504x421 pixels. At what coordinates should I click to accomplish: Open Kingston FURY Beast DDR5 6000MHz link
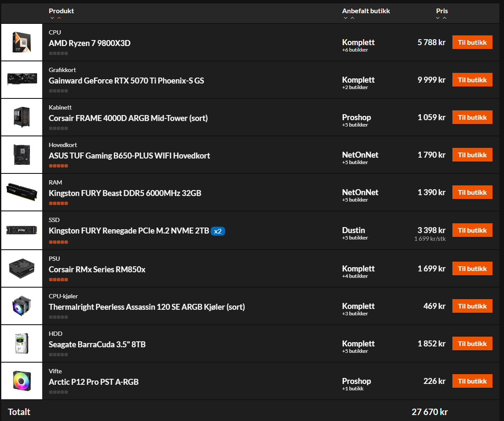coord(125,193)
